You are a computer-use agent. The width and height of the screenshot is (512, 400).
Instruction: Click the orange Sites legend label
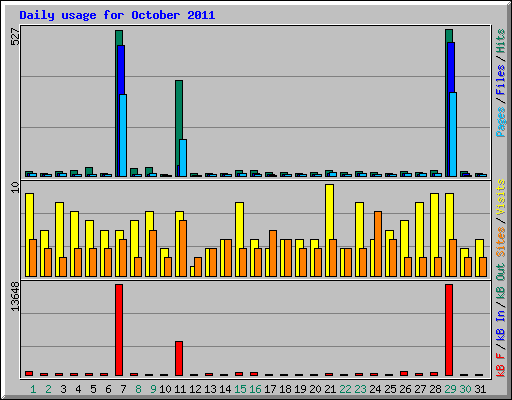[500, 242]
